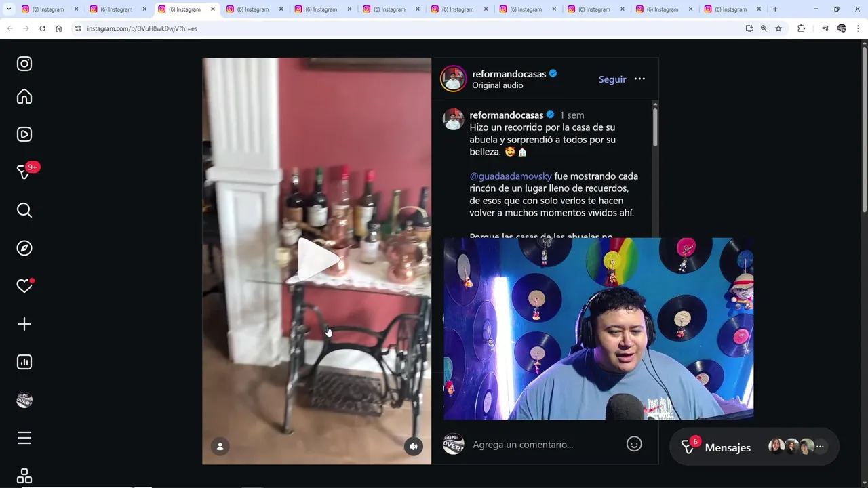Open tab search dropdown arrow in Chrome
The image size is (868, 488).
point(9,9)
